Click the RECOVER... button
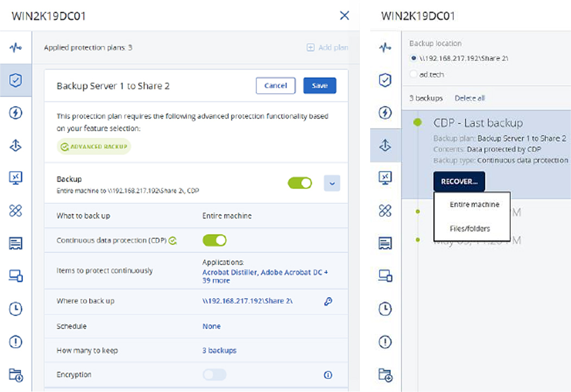 pos(459,182)
